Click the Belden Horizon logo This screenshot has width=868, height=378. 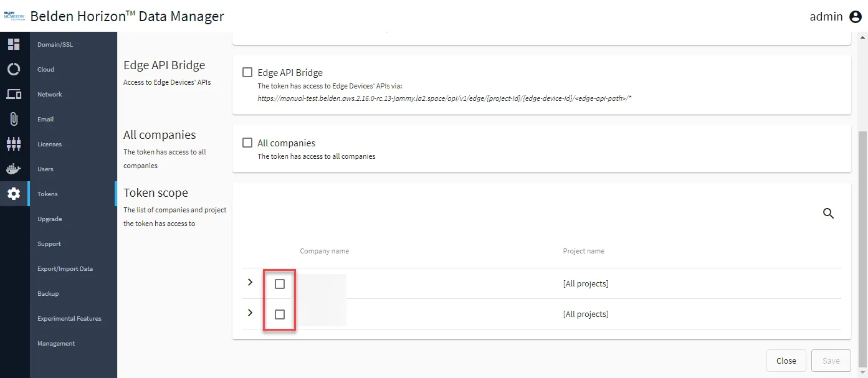point(14,16)
